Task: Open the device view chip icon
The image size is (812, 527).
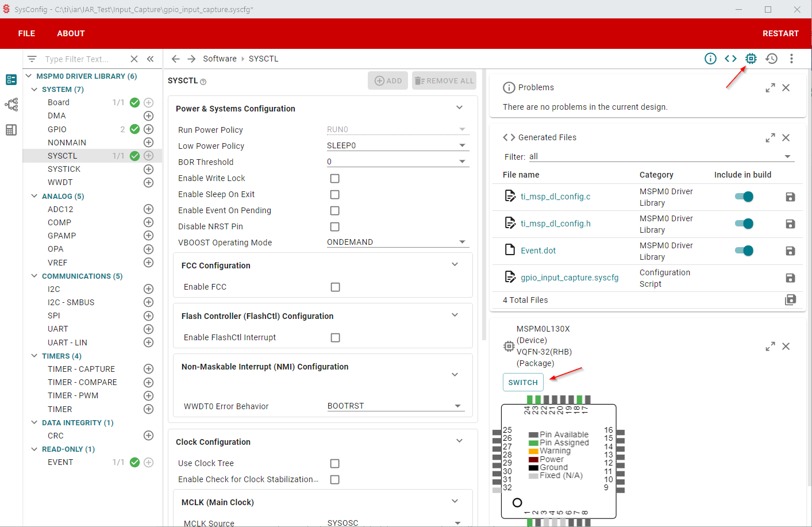Action: 751,59
